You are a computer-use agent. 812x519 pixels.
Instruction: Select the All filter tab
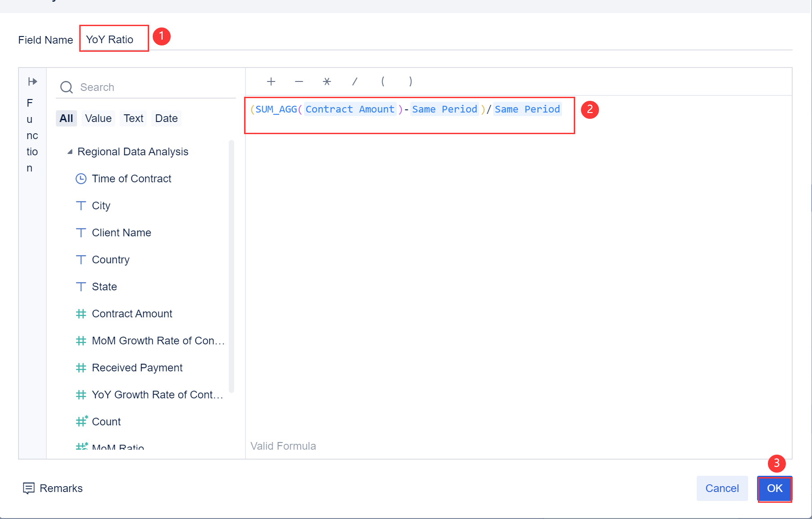point(66,118)
